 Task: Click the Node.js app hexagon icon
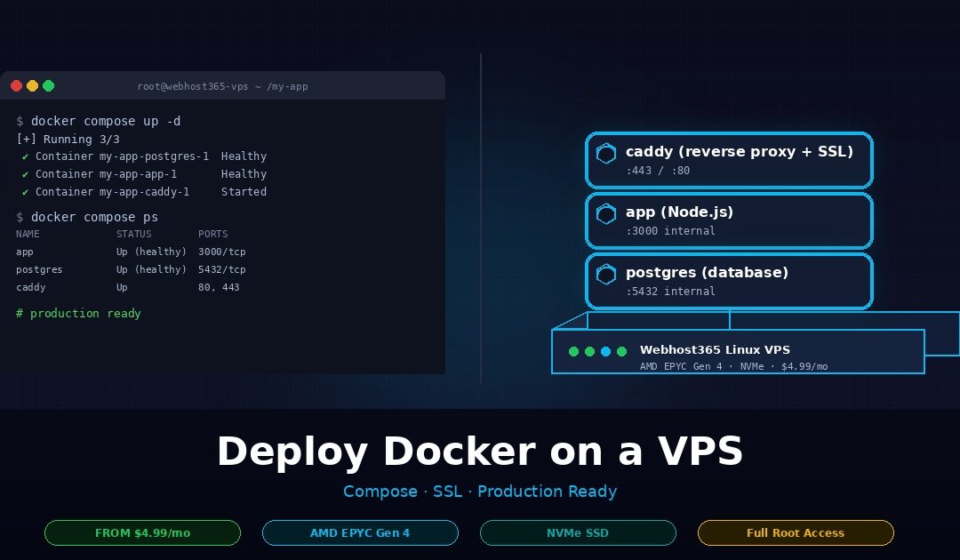(x=606, y=214)
